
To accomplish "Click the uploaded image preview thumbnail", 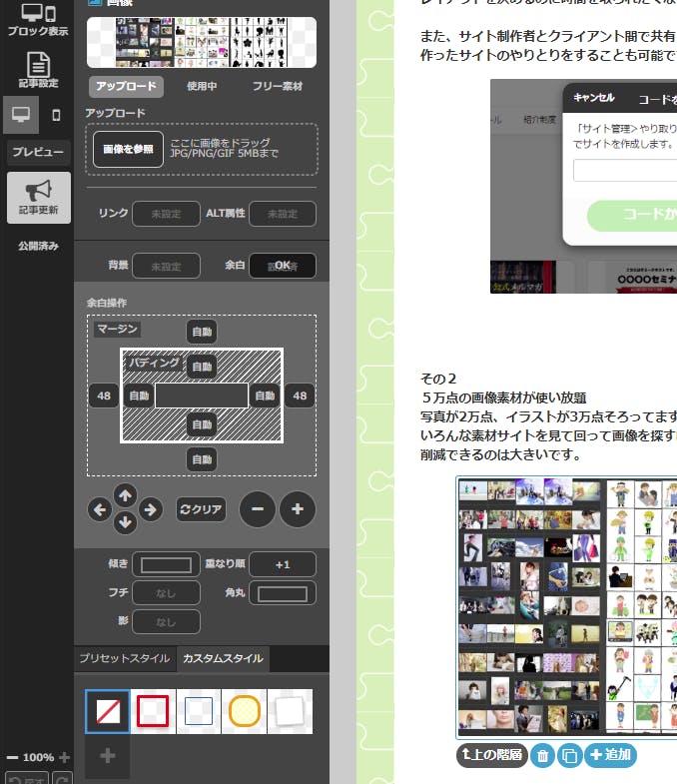I will [202, 43].
